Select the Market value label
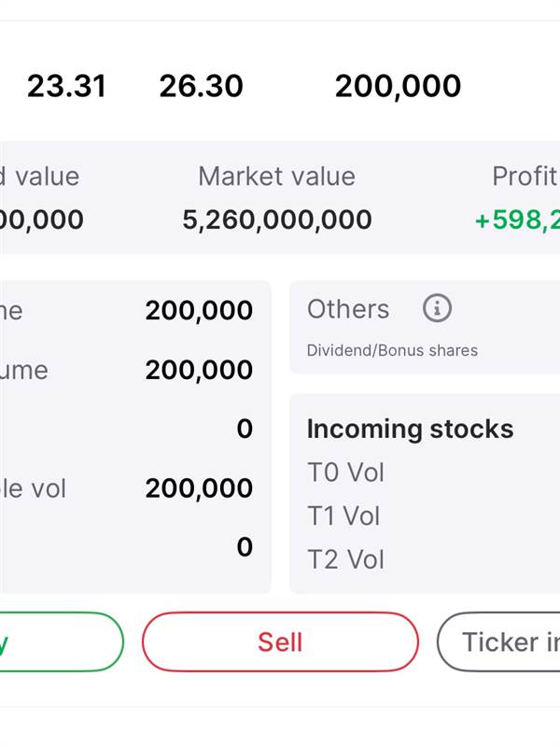 point(276,176)
